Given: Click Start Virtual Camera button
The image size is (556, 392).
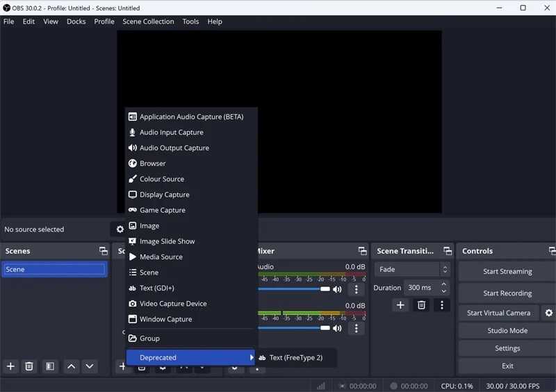Looking at the screenshot, I should (498, 313).
